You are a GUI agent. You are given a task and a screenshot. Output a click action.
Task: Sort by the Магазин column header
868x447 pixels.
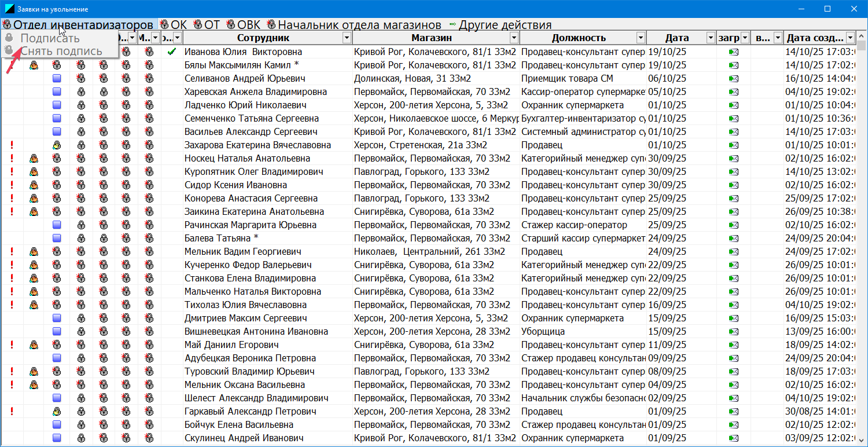click(432, 38)
